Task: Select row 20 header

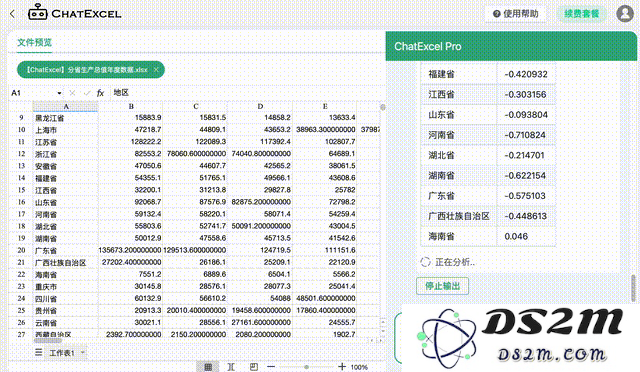Action: 21,250
